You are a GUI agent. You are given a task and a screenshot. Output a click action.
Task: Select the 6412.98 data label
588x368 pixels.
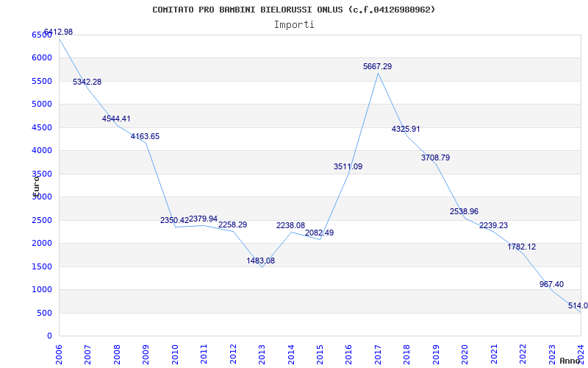pyautogui.click(x=58, y=32)
